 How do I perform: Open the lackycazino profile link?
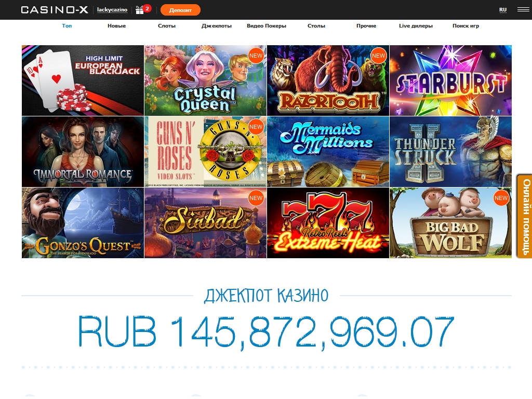click(112, 10)
